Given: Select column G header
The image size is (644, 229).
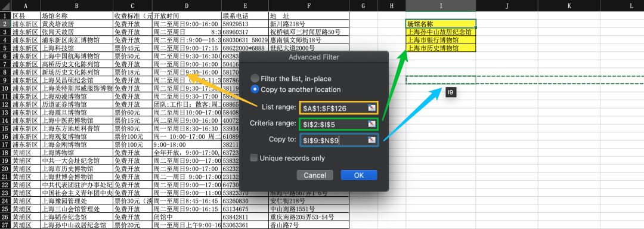Looking at the screenshot, I should click(363, 6).
